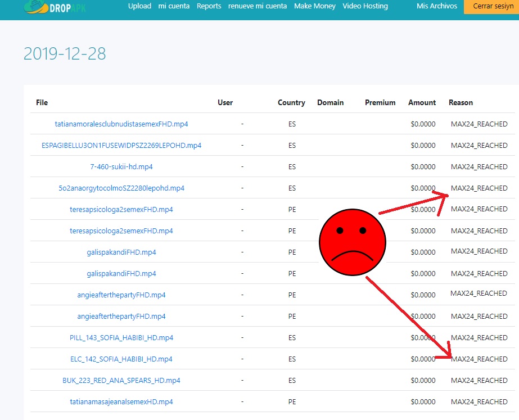This screenshot has height=420, width=519.
Task: Click ELC_142_SOFIA_HABIBI_HD.mp4 file link
Action: click(x=121, y=359)
